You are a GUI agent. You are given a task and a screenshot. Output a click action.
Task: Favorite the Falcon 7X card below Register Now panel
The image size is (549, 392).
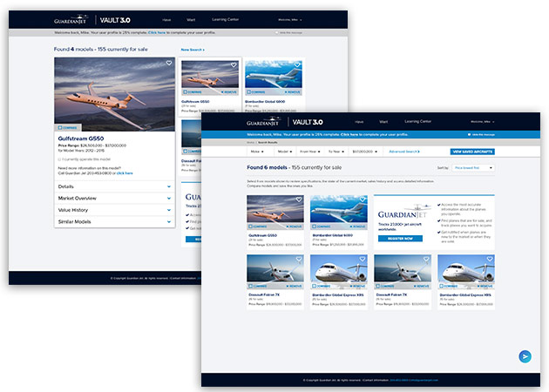point(426,260)
